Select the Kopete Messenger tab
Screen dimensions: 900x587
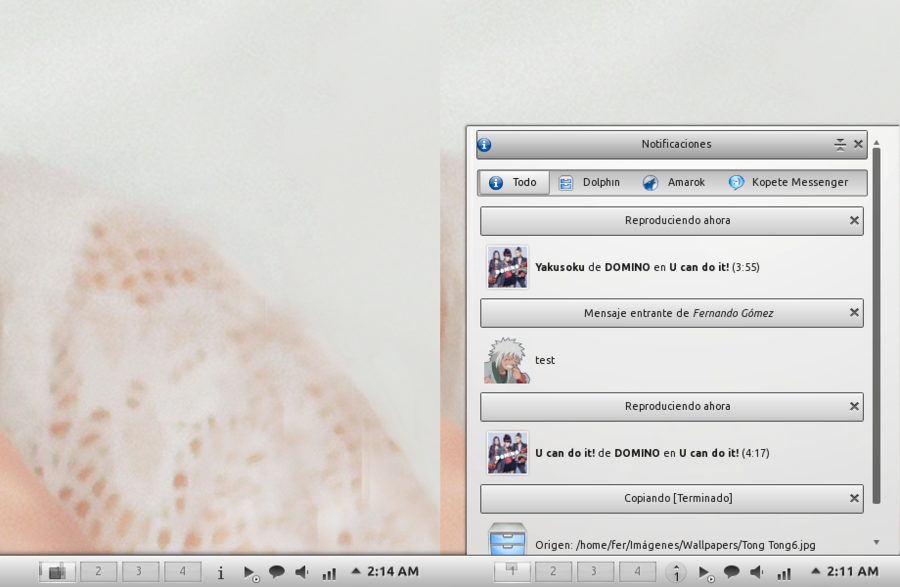(788, 183)
